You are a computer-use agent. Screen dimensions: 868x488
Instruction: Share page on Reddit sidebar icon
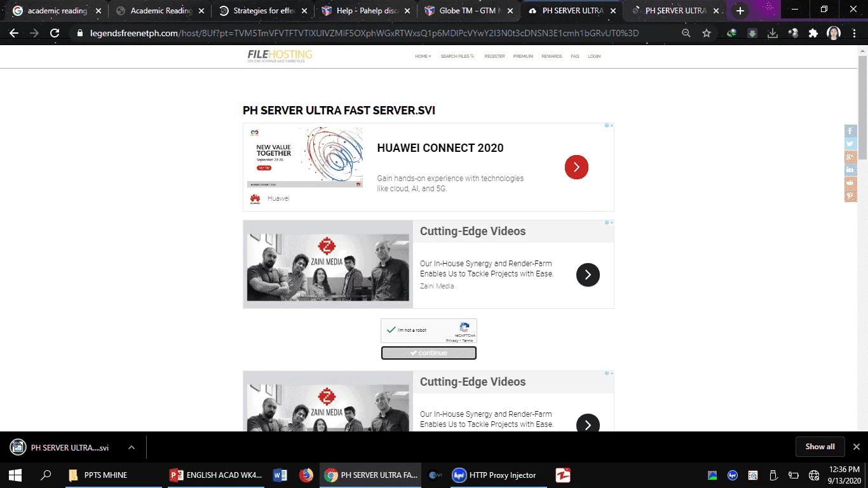point(850,183)
